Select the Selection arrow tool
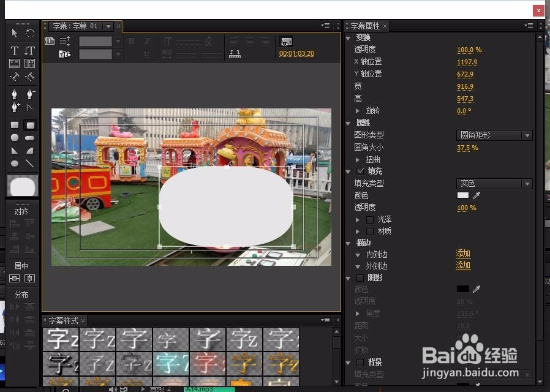550x392 pixels. [14, 33]
